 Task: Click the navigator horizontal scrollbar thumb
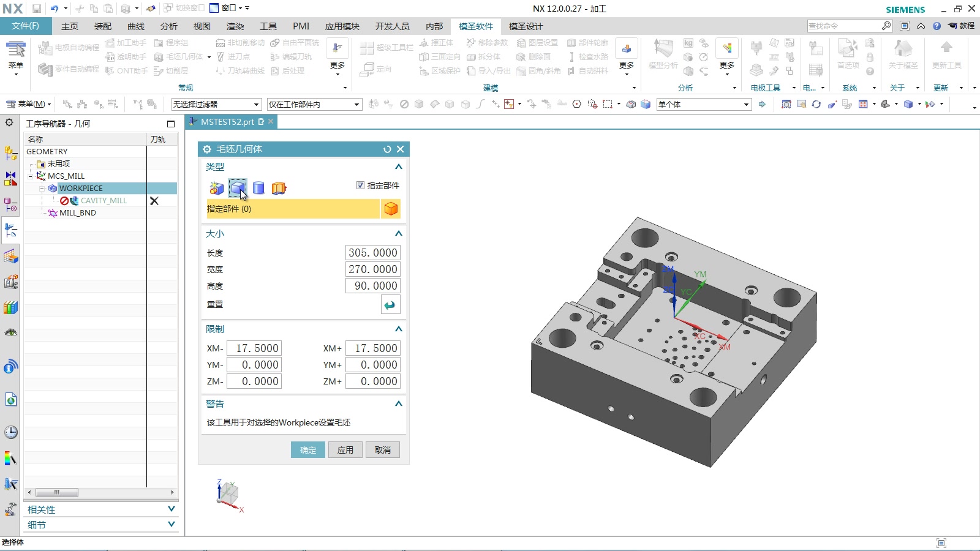click(56, 492)
